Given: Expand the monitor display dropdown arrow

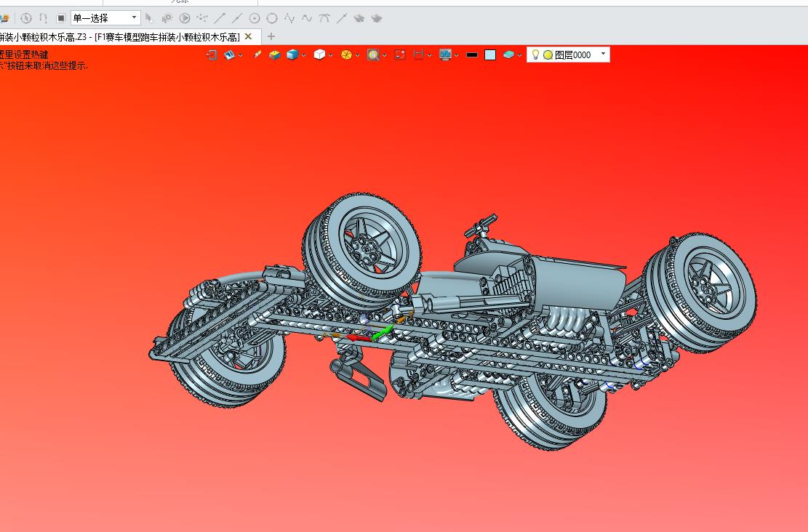Looking at the screenshot, I should click(x=457, y=55).
